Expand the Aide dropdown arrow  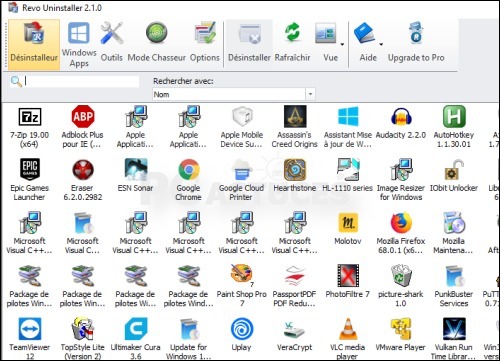pyautogui.click(x=381, y=44)
